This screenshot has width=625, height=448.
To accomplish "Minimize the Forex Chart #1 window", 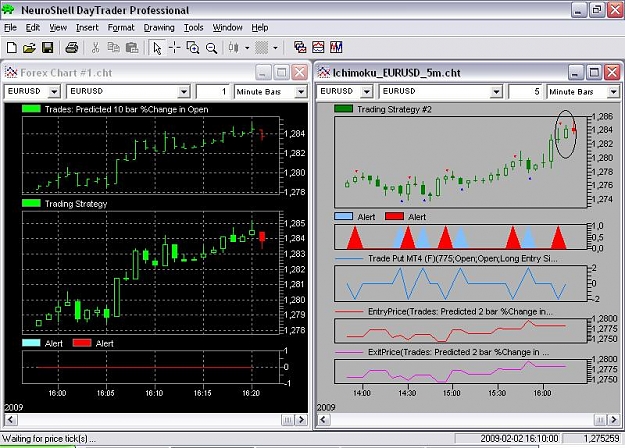I will tap(263, 73).
